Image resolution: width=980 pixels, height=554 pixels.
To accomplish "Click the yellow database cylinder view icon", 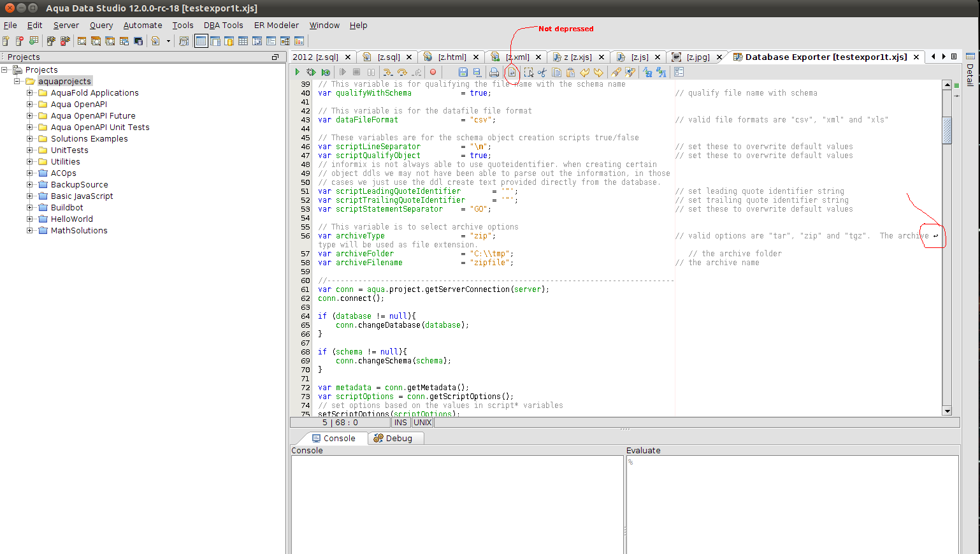I will tap(229, 41).
